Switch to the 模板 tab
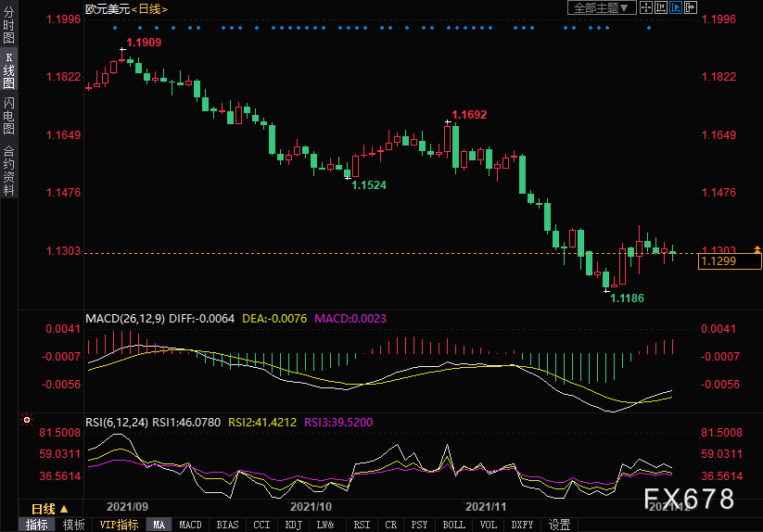This screenshot has width=763, height=532. 73,525
